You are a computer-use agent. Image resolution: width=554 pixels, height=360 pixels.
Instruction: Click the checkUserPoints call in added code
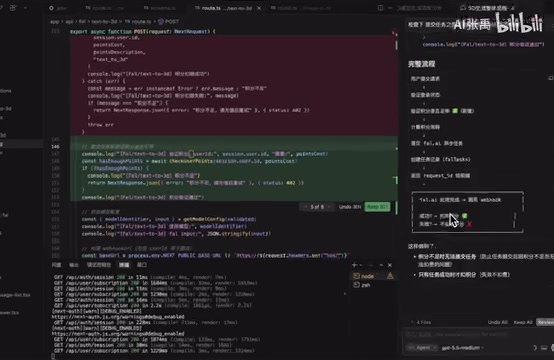pyautogui.click(x=191, y=161)
